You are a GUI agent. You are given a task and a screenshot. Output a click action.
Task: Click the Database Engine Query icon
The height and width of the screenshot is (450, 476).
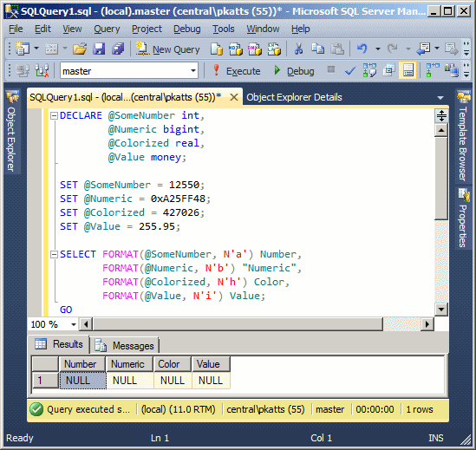coord(217,49)
